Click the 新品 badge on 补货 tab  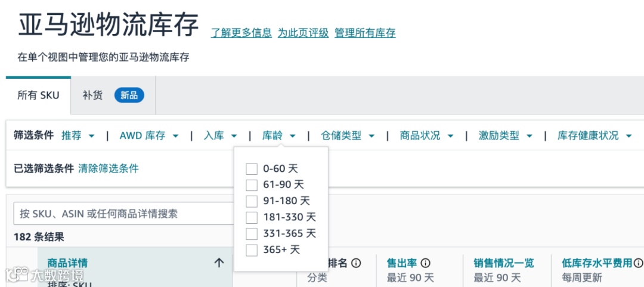(x=129, y=96)
